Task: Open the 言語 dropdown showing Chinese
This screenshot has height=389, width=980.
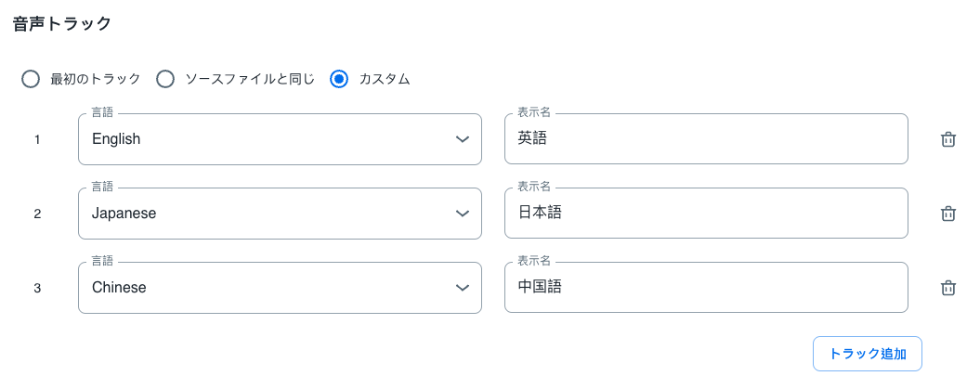Action: (x=269, y=288)
